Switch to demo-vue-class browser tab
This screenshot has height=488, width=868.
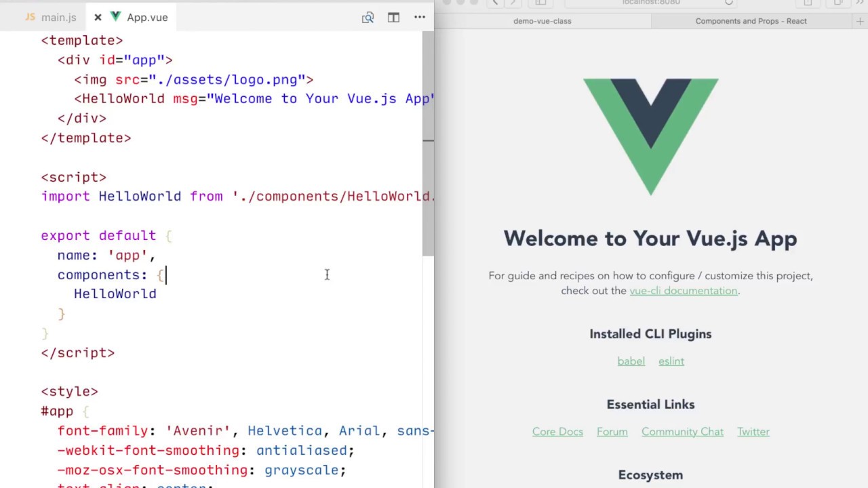pyautogui.click(x=542, y=21)
